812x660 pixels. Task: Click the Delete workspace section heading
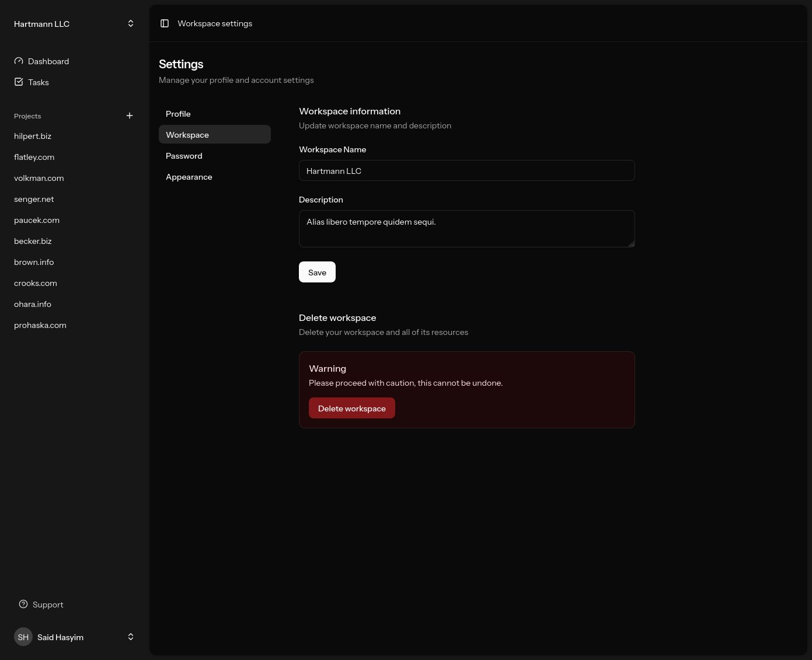pos(337,317)
